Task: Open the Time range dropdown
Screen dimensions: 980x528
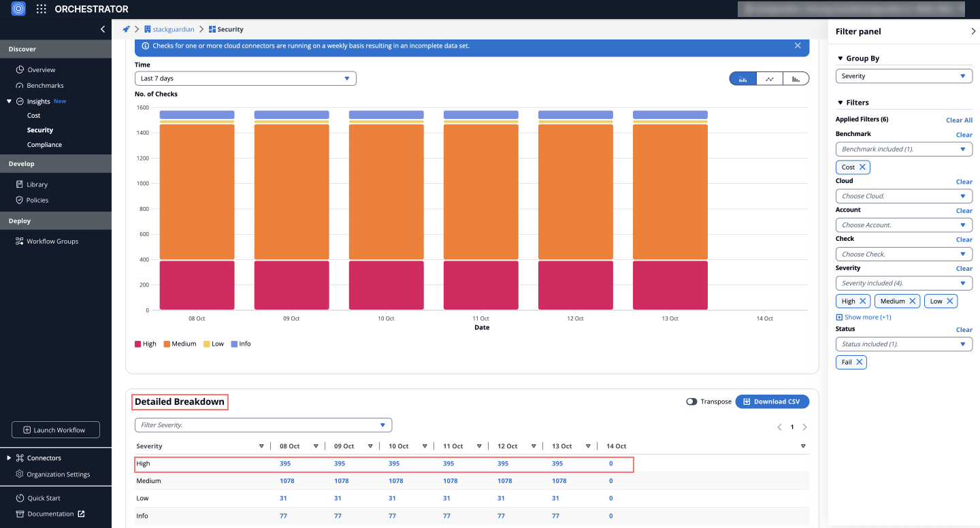Action: point(245,79)
